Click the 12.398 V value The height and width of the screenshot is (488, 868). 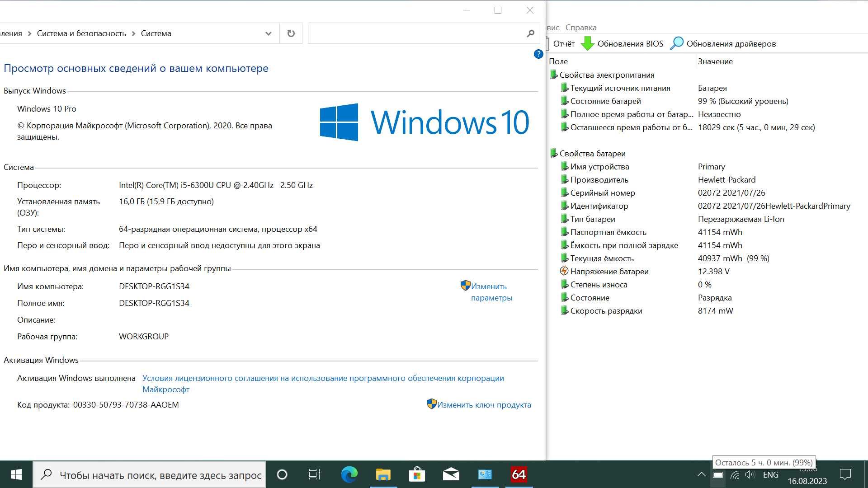[713, 272]
